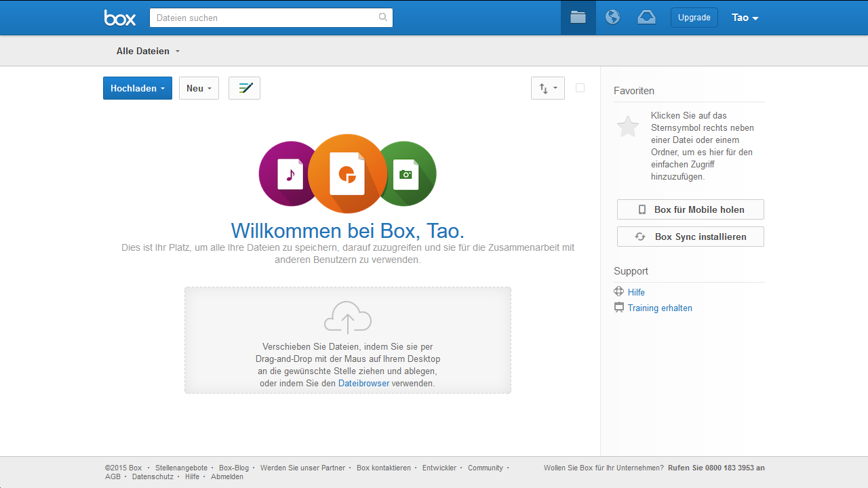Click the Support section heading
Viewport: 868px width, 488px height.
point(631,271)
